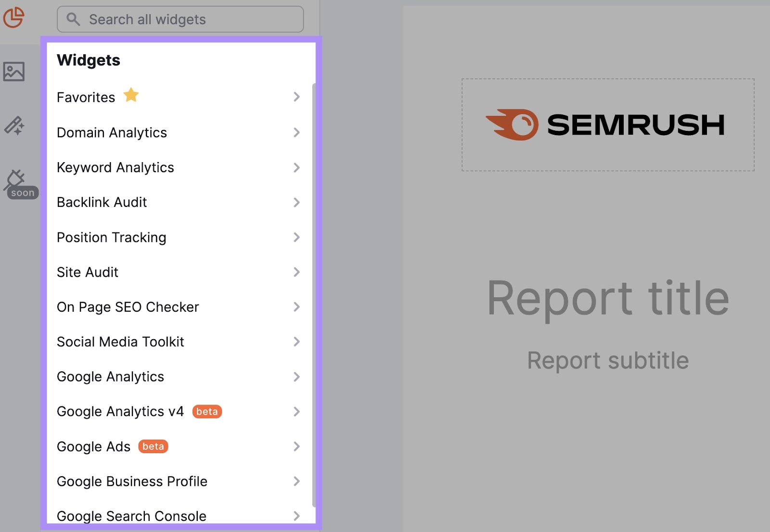770x532 pixels.
Task: Click the magic wand design icon in sidebar
Action: tap(14, 126)
